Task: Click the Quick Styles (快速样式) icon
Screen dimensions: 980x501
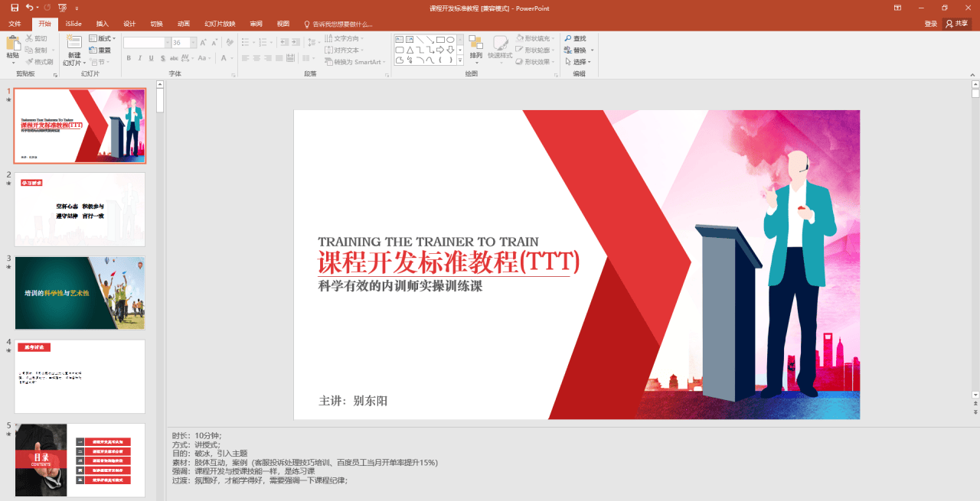Action: click(500, 42)
